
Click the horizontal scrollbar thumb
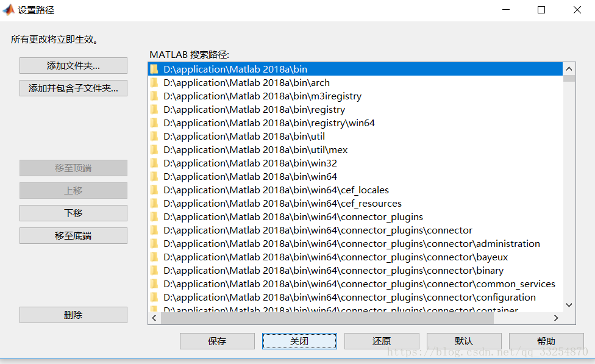click(x=327, y=318)
